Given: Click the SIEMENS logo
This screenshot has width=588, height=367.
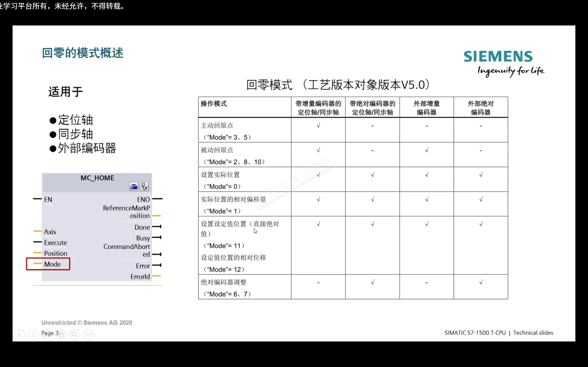Looking at the screenshot, I should (498, 57).
